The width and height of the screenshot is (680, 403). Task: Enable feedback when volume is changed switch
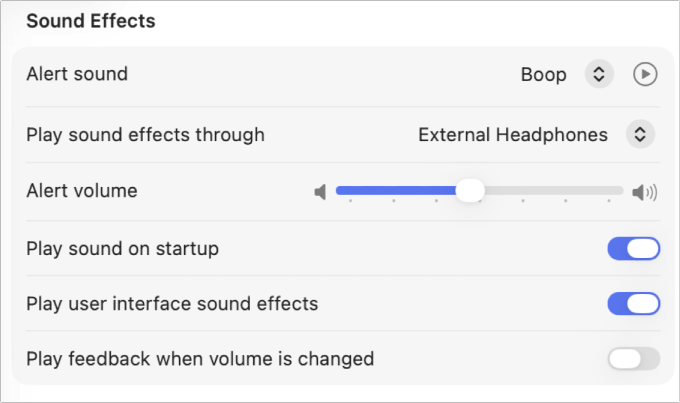(x=634, y=358)
